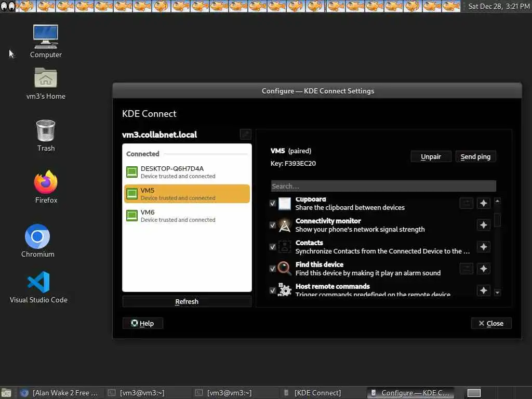Image resolution: width=532 pixels, height=399 pixels.
Task: Open vm3's Home folder icon
Action: pyautogui.click(x=46, y=83)
